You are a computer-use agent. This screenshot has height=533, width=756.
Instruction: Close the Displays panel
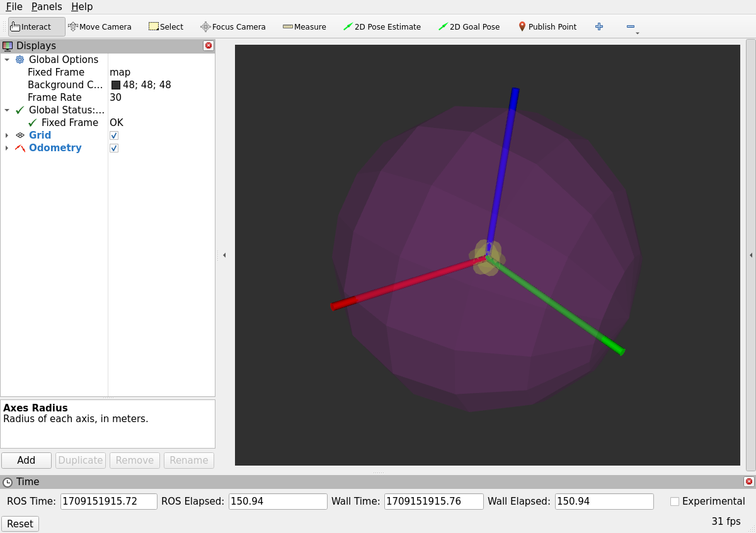[x=209, y=45]
